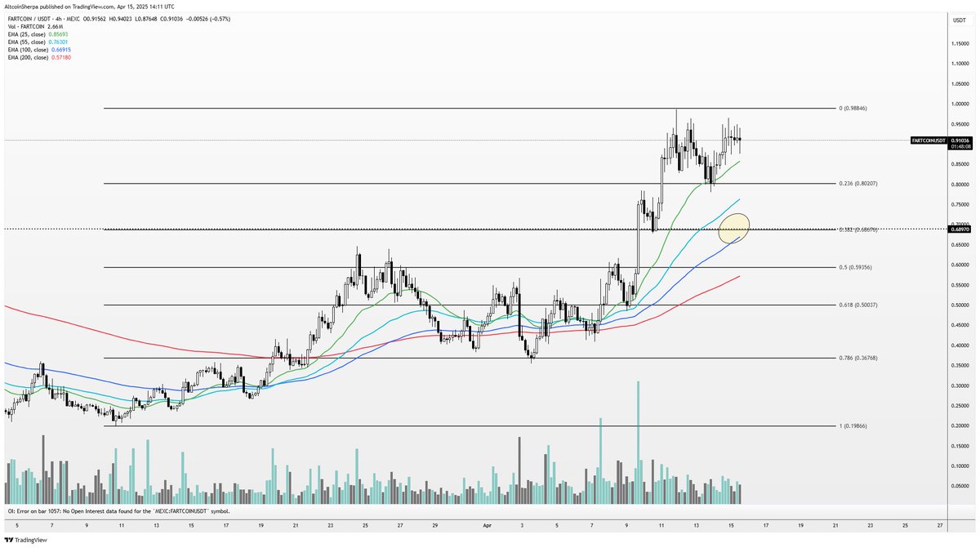Click the 0.30000 price axis label
This screenshot has width=980, height=548.
tap(960, 385)
